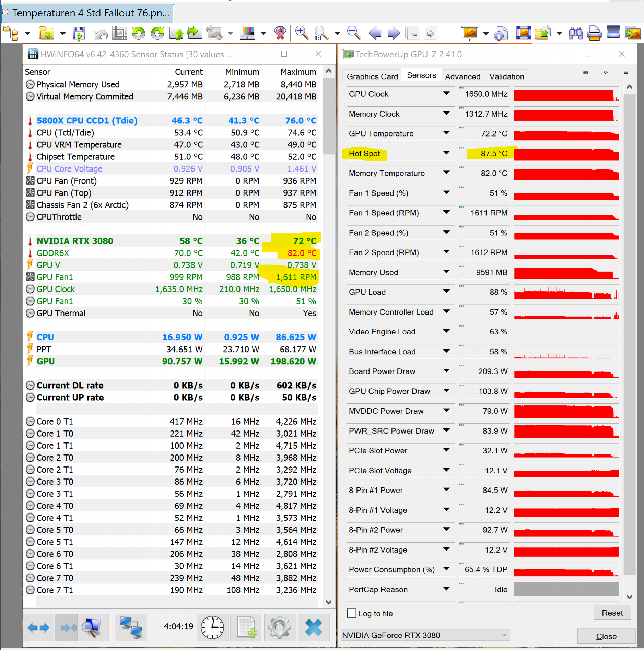The height and width of the screenshot is (650, 644).
Task: Click the GPU Load history graph
Action: click(x=566, y=292)
